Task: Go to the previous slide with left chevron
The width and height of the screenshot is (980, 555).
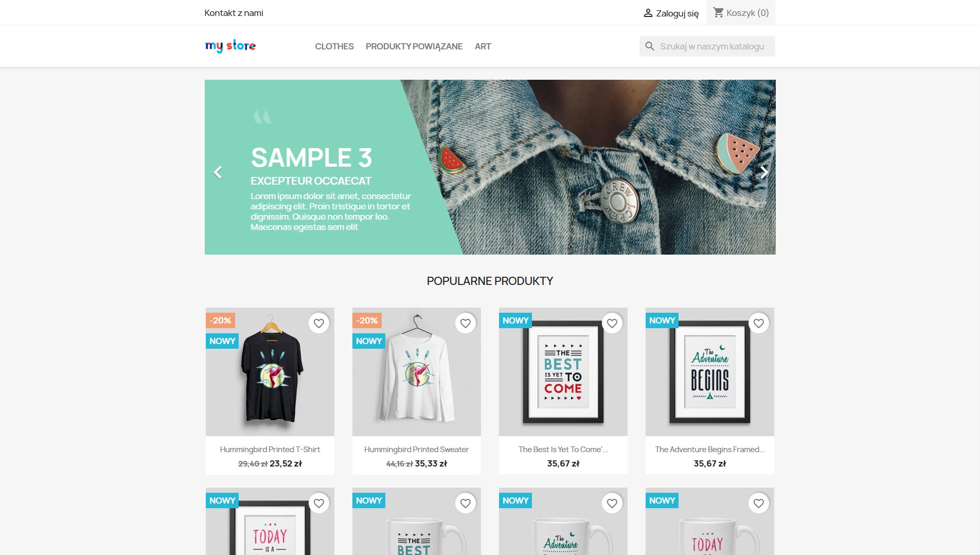Action: [x=218, y=172]
